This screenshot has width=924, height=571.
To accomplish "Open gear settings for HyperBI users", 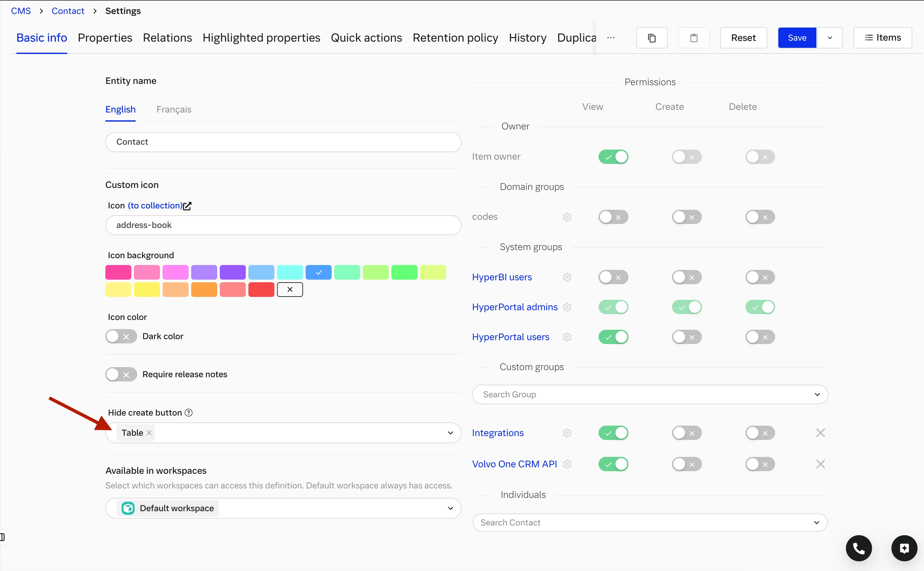I will [x=567, y=277].
